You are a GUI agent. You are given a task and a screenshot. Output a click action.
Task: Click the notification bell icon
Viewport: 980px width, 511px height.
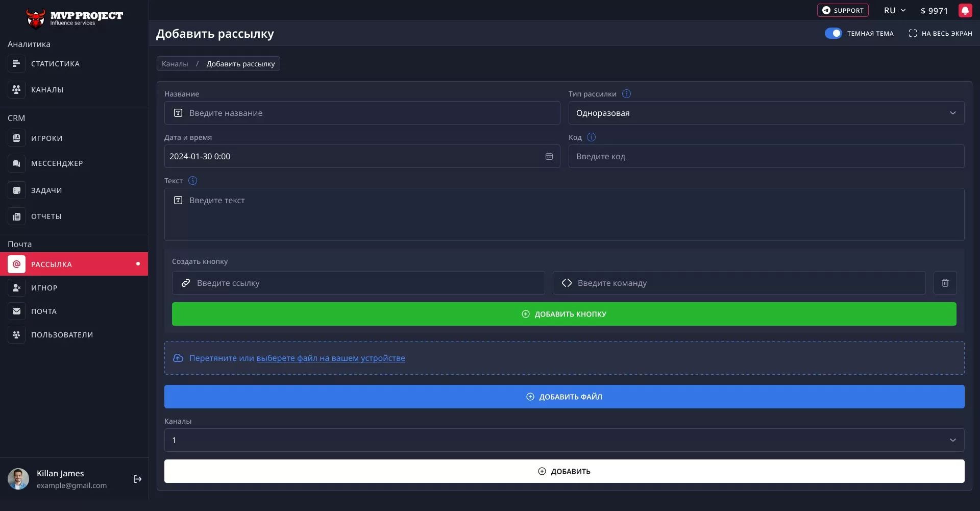[x=965, y=11]
